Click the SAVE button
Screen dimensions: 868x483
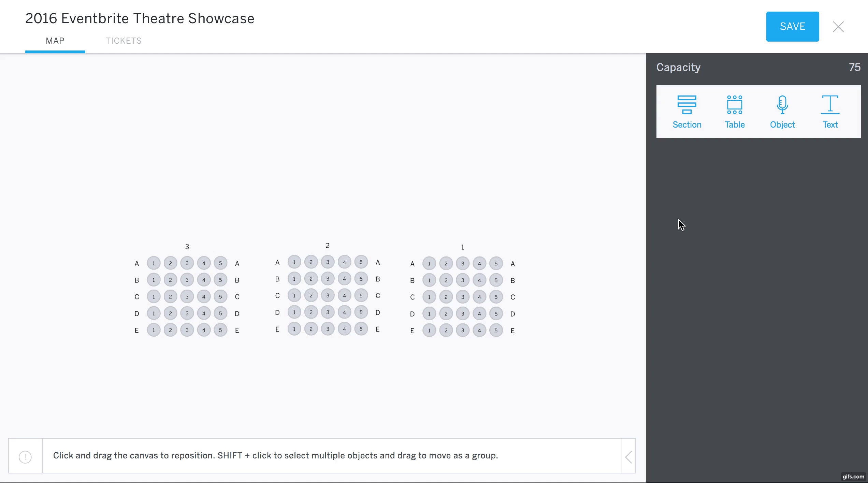pos(793,26)
